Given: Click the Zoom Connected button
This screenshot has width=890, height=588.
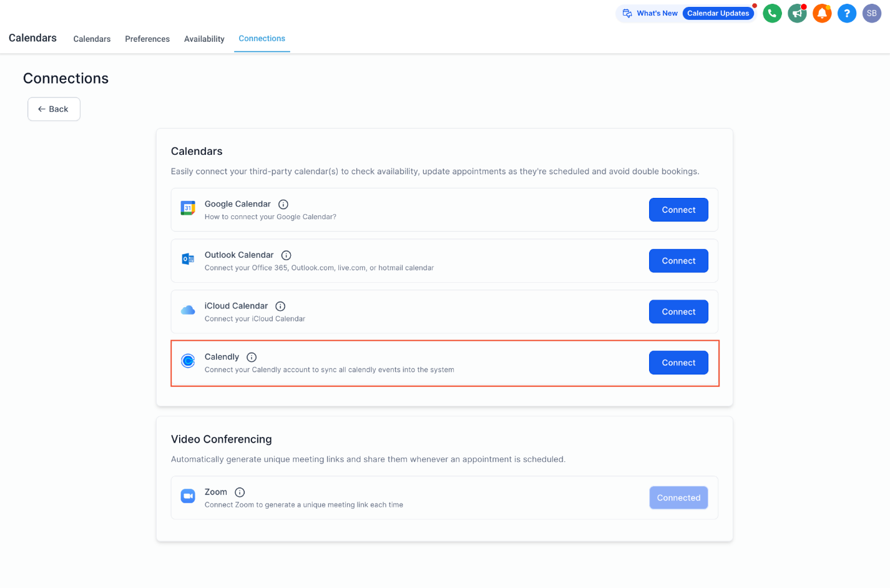Looking at the screenshot, I should (x=678, y=497).
